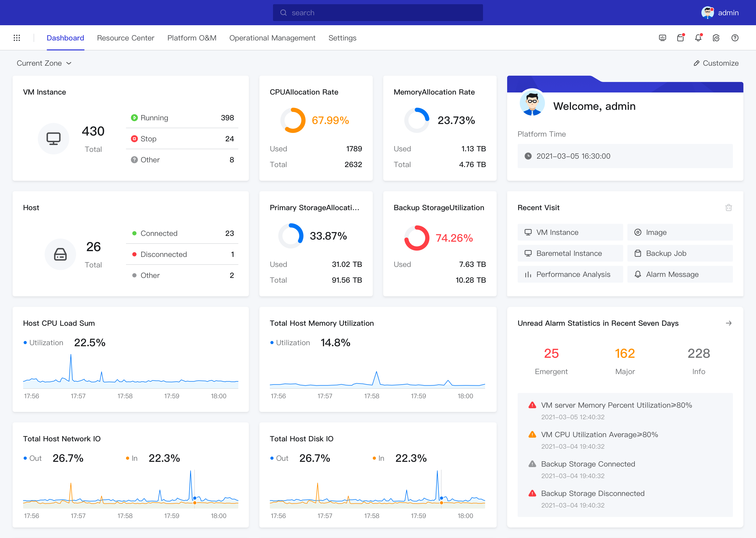
Task: Open the Platform O&M tab
Action: 192,38
